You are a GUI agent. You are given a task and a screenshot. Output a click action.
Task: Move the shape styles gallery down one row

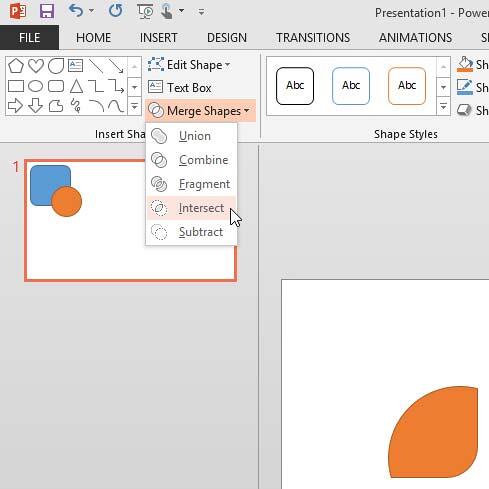click(443, 87)
